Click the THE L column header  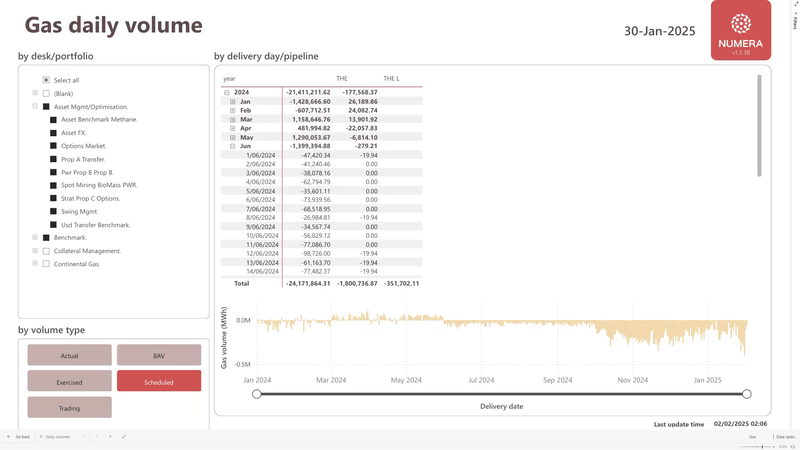391,79
